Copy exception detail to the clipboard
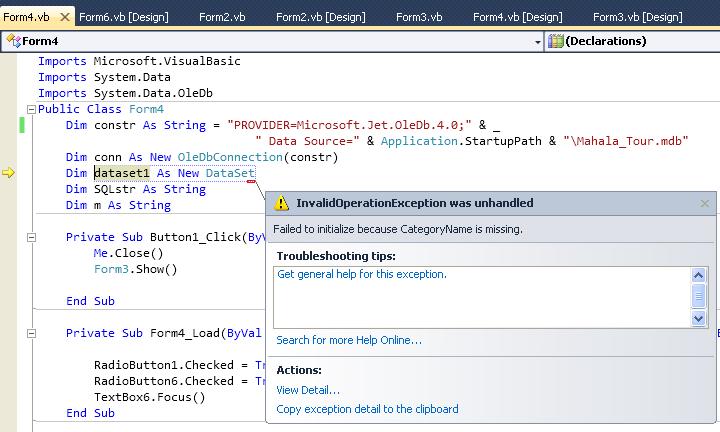Screen dimensions: 720x432 click(367, 409)
